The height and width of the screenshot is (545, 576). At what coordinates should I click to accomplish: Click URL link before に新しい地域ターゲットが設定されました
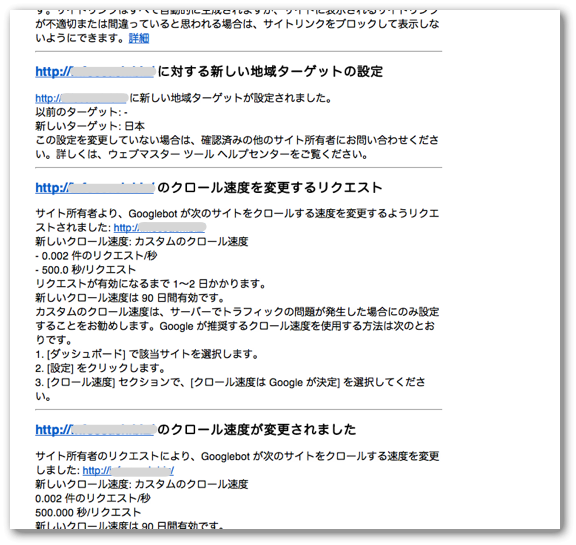pyautogui.click(x=81, y=98)
